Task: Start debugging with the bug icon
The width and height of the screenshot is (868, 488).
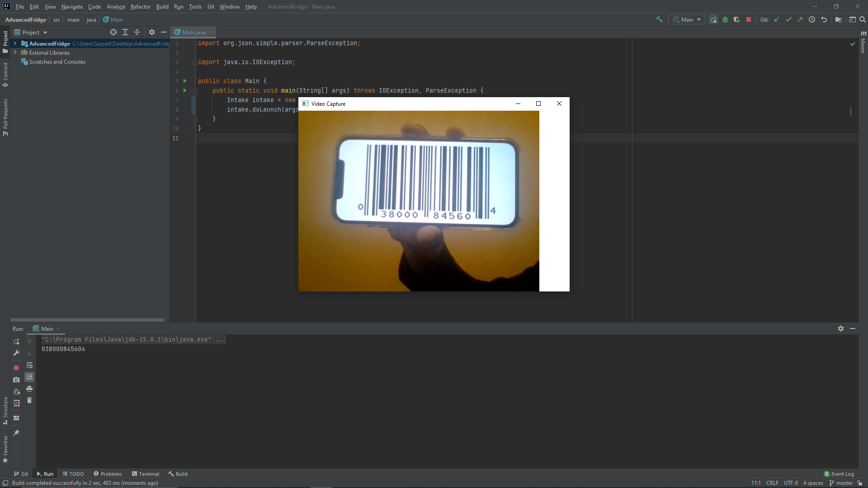Action: [x=725, y=19]
